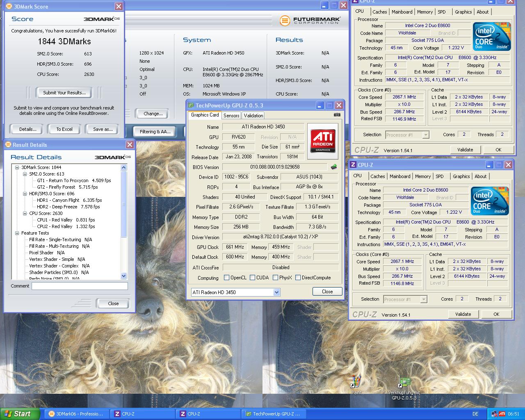
Task: Switch to the Validation tab in GPU-Z
Action: pyautogui.click(x=253, y=116)
